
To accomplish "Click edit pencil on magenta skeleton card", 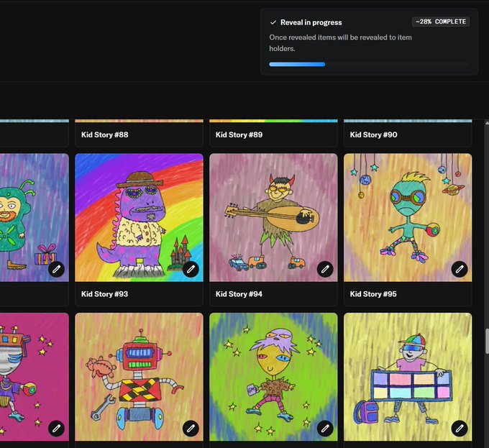I will (x=56, y=429).
